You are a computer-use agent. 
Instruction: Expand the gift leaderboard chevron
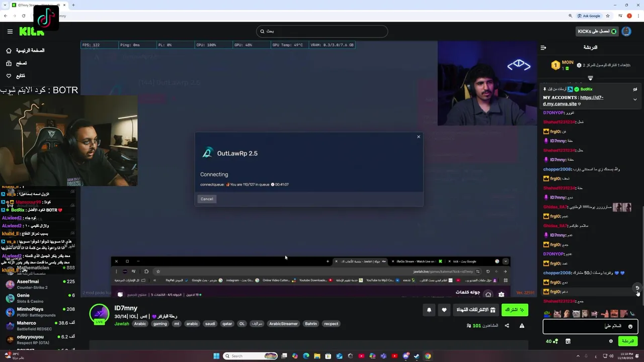point(591,78)
